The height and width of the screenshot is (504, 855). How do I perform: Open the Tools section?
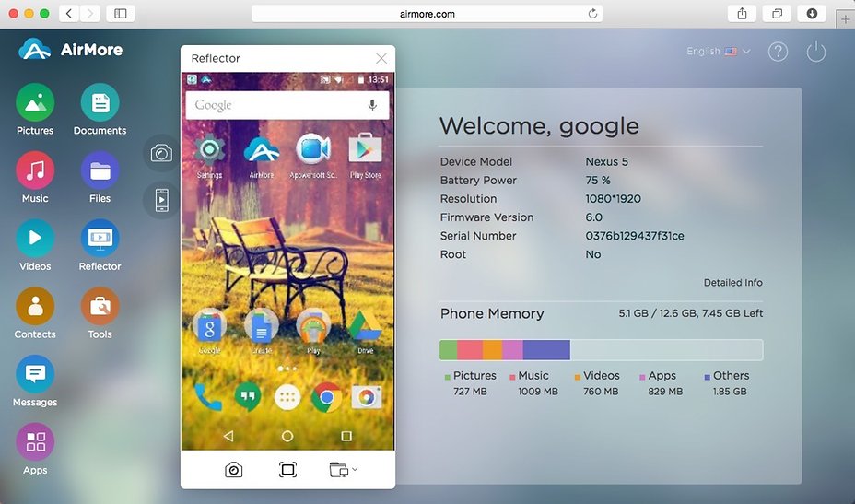[100, 313]
